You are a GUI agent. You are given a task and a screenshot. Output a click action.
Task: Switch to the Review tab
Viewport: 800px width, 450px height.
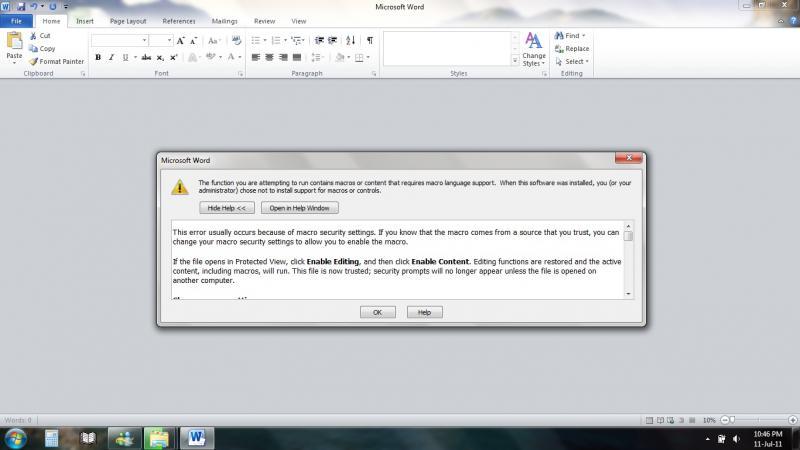coord(264,21)
